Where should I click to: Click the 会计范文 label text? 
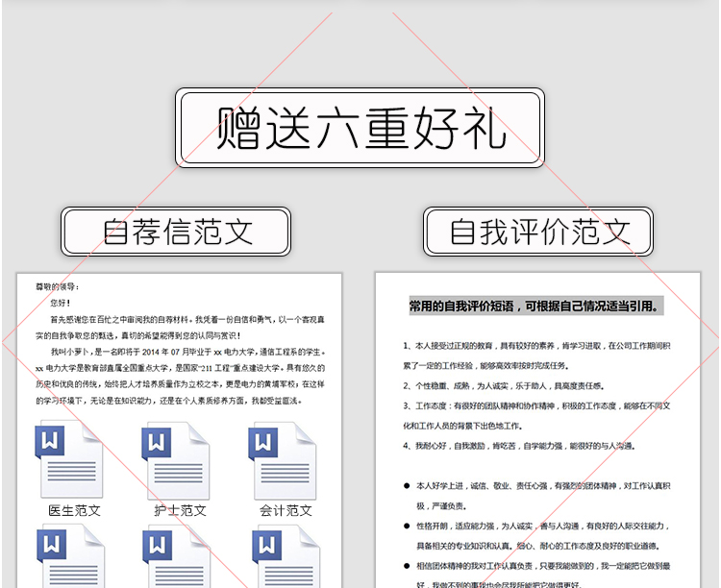pyautogui.click(x=286, y=510)
